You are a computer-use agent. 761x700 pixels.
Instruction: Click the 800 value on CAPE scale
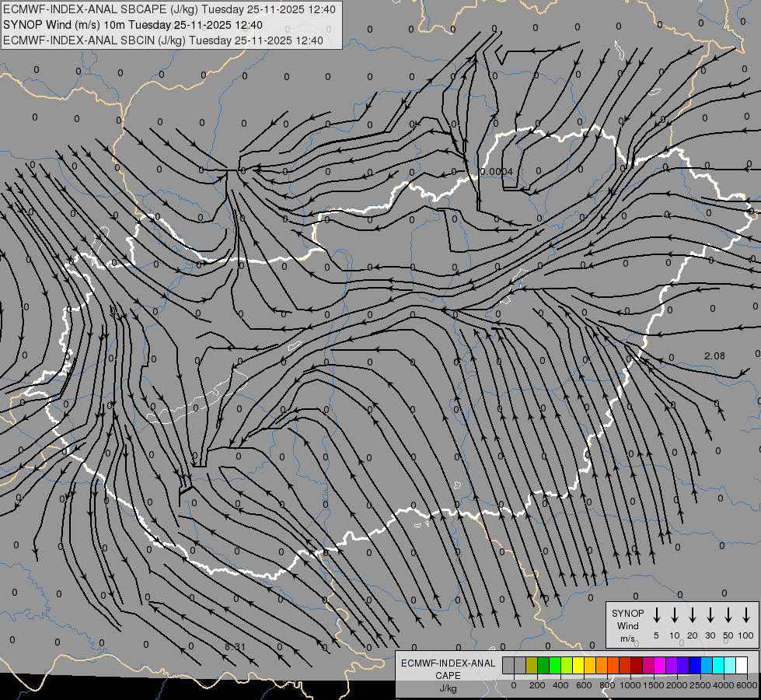607,685
